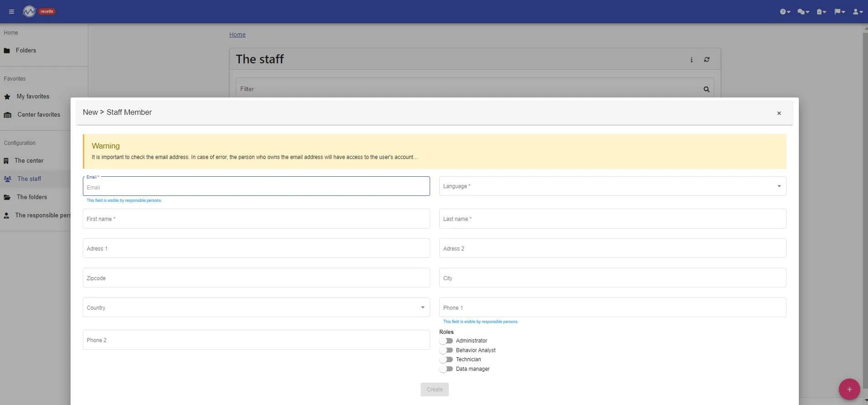
Task: Click the search magnifier in Filter bar
Action: pos(706,89)
